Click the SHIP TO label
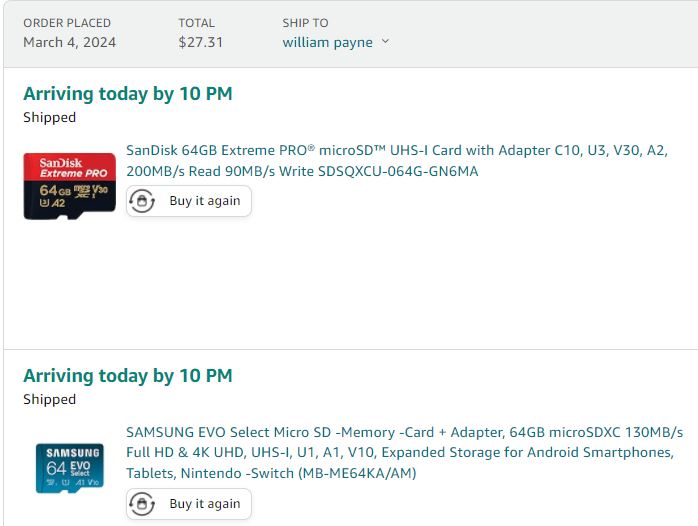The height and width of the screenshot is (526, 698). (305, 23)
